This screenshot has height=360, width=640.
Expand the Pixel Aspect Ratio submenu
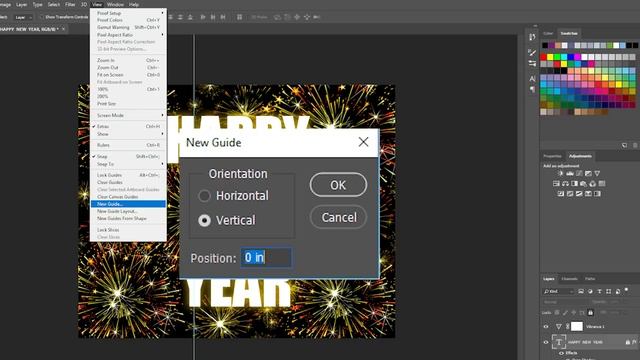pyautogui.click(x=128, y=35)
